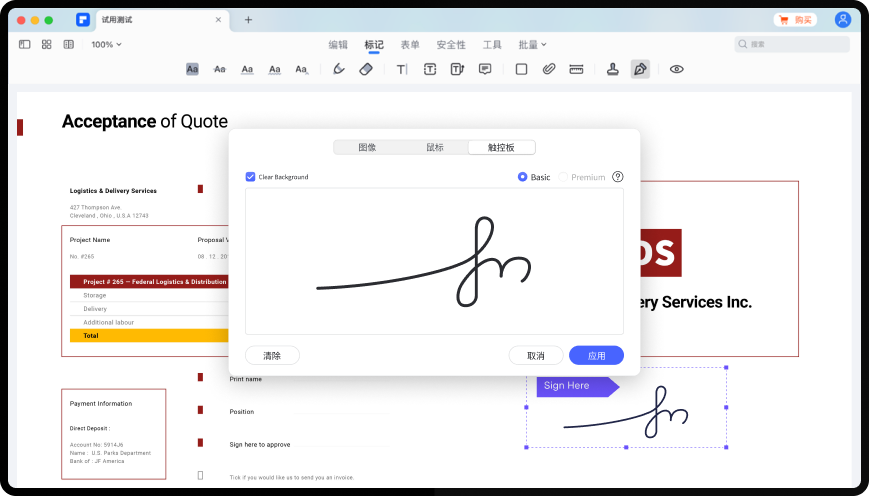Open the 表单 form tab

tap(410, 45)
